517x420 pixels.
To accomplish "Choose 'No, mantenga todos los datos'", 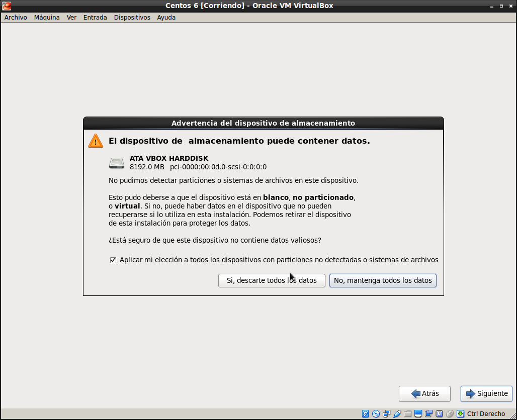I will pos(383,280).
